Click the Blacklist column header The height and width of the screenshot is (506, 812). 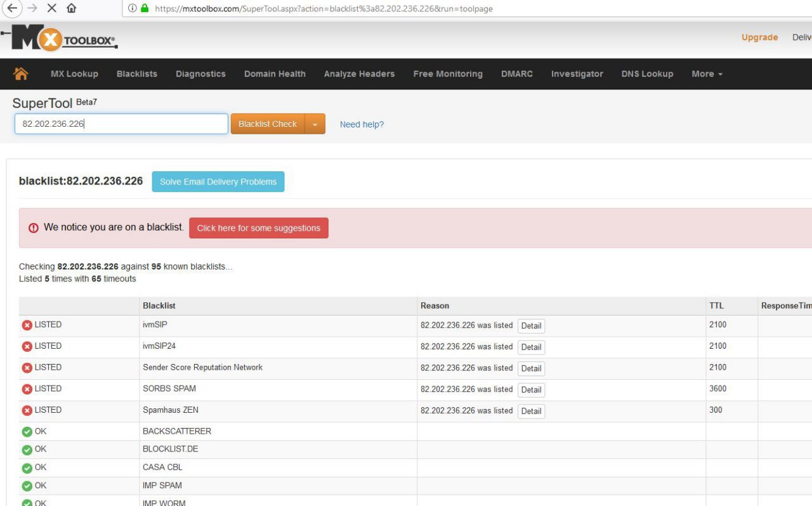(159, 306)
